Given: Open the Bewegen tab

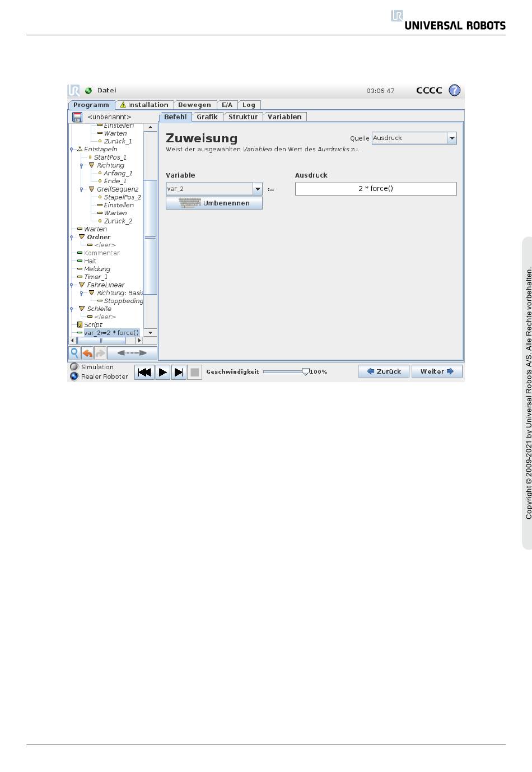Looking at the screenshot, I should point(194,105).
